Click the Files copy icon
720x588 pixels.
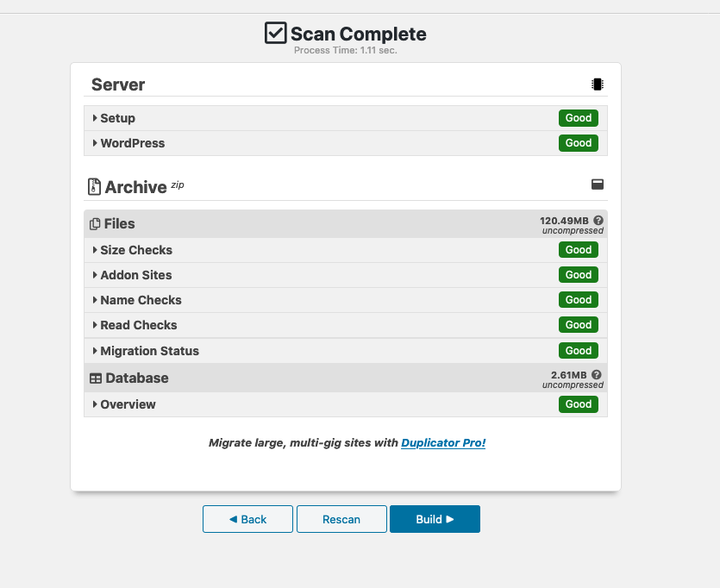pyautogui.click(x=95, y=224)
